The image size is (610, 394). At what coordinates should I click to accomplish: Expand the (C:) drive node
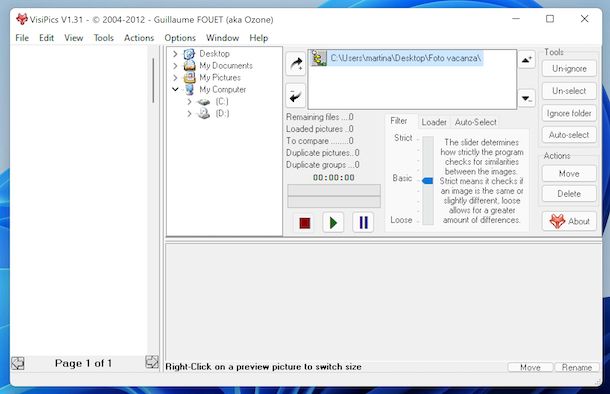pyautogui.click(x=189, y=102)
